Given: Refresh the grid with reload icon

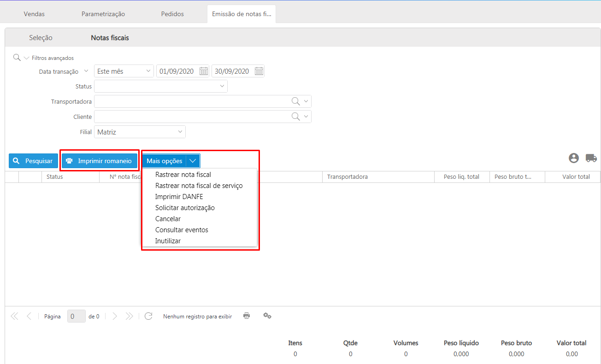Looking at the screenshot, I should (148, 316).
